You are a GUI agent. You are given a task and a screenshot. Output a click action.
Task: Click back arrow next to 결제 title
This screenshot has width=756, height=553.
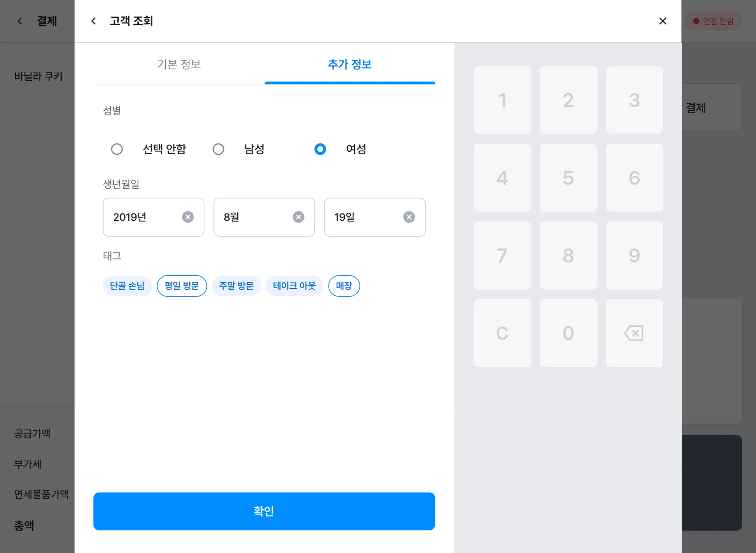(x=20, y=21)
